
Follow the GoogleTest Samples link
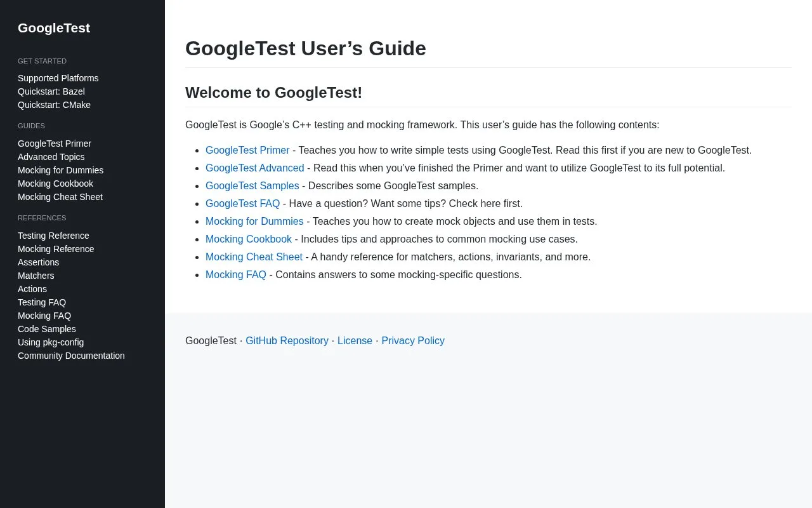[252, 186]
